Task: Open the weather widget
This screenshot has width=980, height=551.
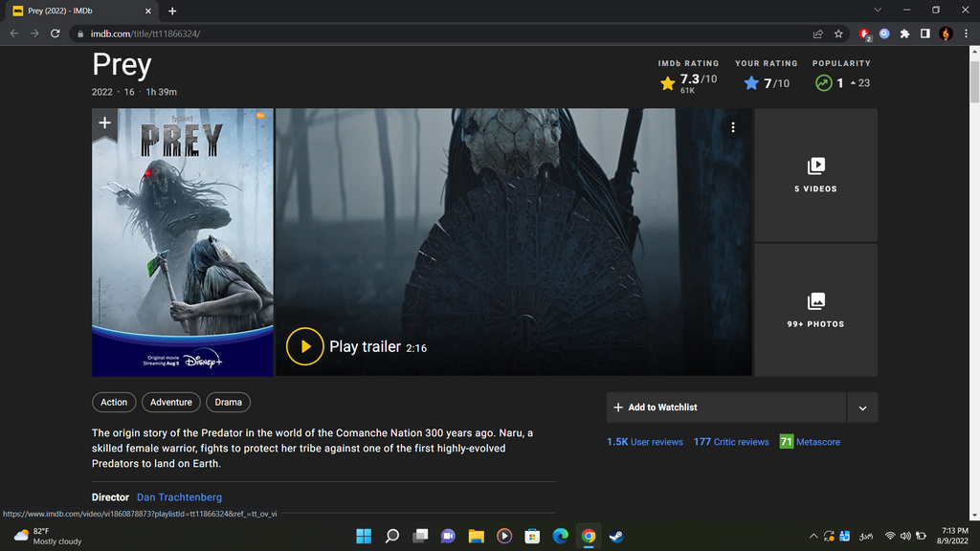Action: (x=48, y=536)
